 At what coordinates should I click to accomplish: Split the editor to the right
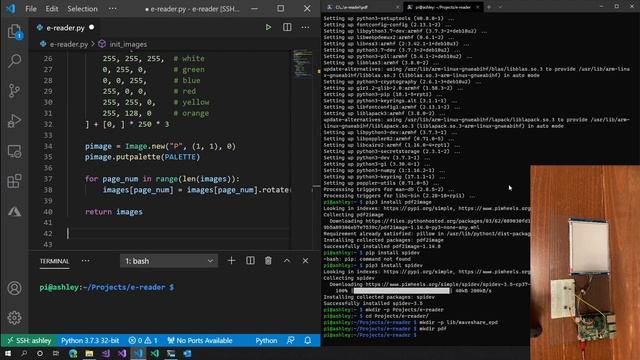287,27
